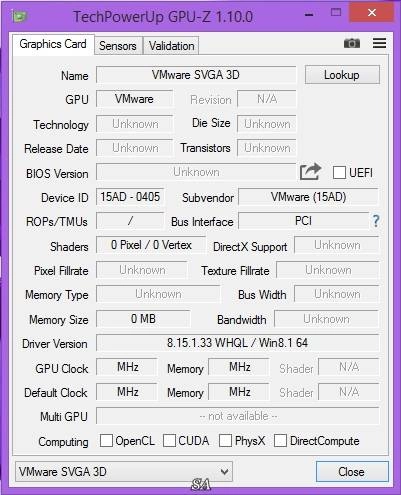
Task: Tick the PhysX checkbox
Action: point(225,440)
